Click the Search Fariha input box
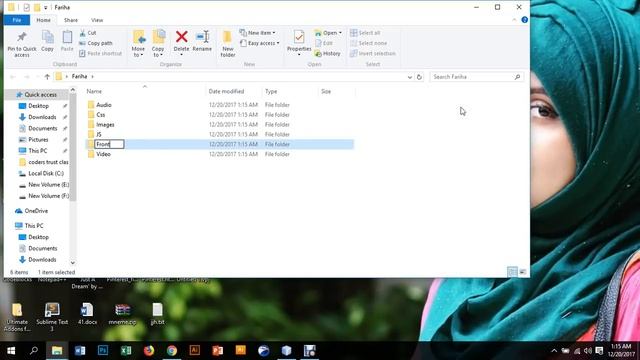 pos(476,77)
